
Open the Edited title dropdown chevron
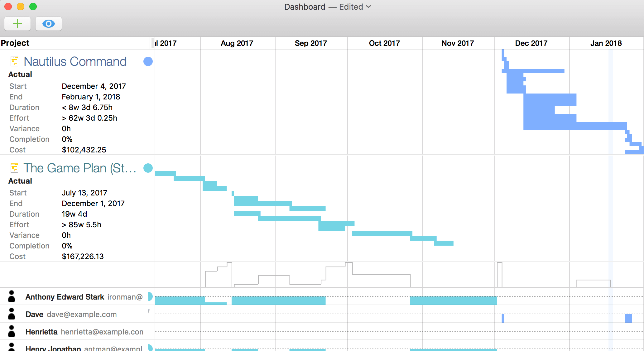(x=368, y=7)
